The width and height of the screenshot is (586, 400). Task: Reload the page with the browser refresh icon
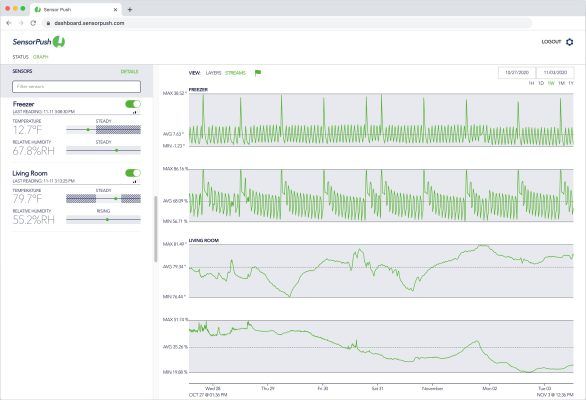click(33, 23)
